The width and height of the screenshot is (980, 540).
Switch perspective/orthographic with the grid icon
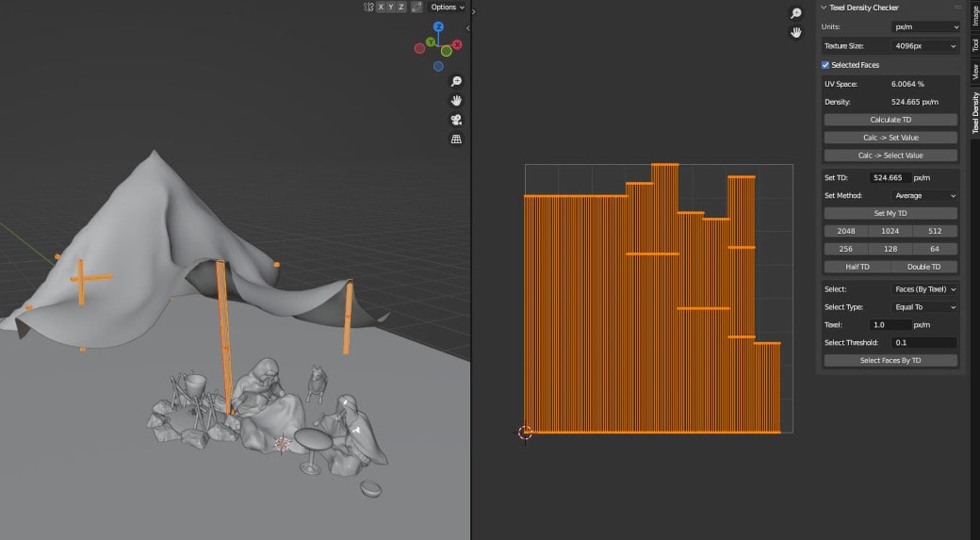[x=456, y=139]
